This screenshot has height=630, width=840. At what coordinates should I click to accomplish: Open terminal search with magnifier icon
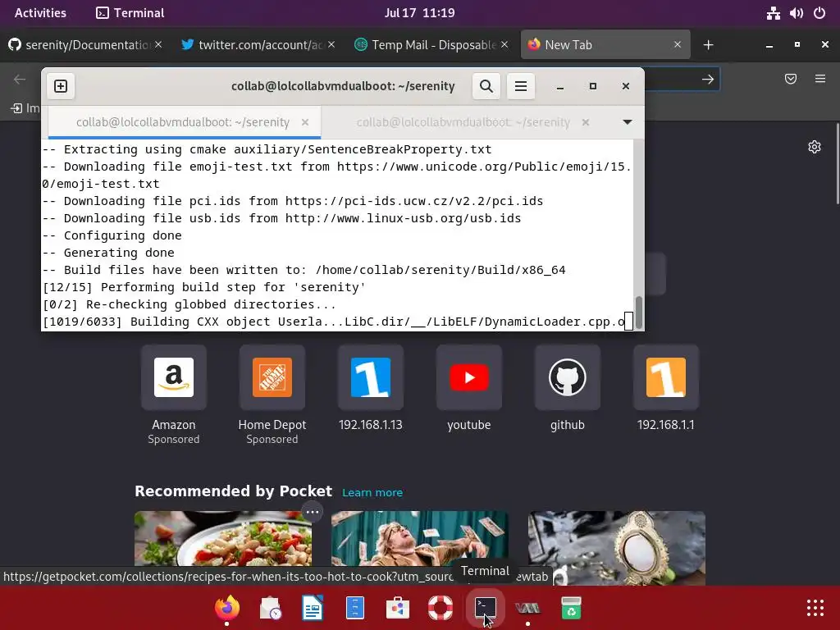tap(486, 86)
